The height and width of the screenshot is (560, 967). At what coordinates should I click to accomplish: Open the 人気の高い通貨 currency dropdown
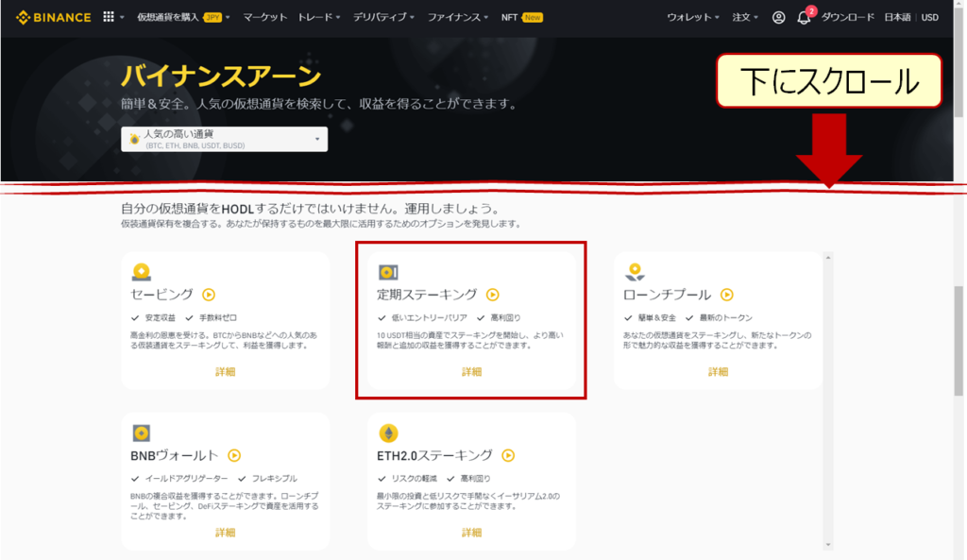[x=225, y=140]
